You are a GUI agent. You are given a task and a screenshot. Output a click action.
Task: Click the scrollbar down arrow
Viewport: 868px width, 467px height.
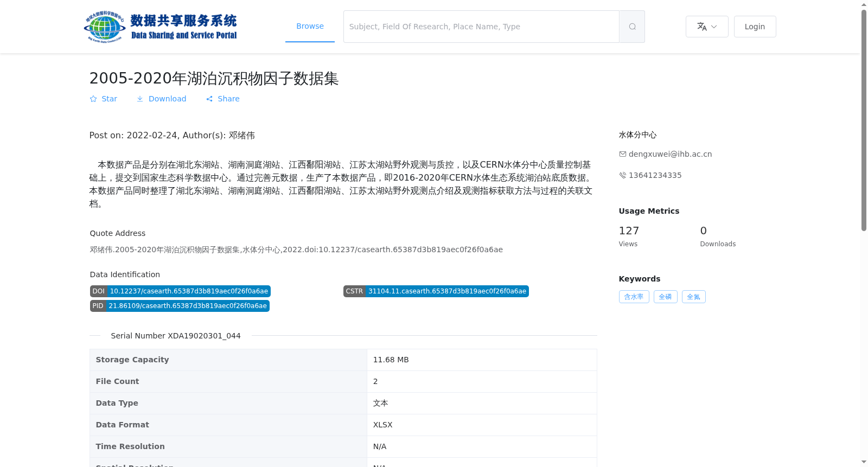point(864,463)
